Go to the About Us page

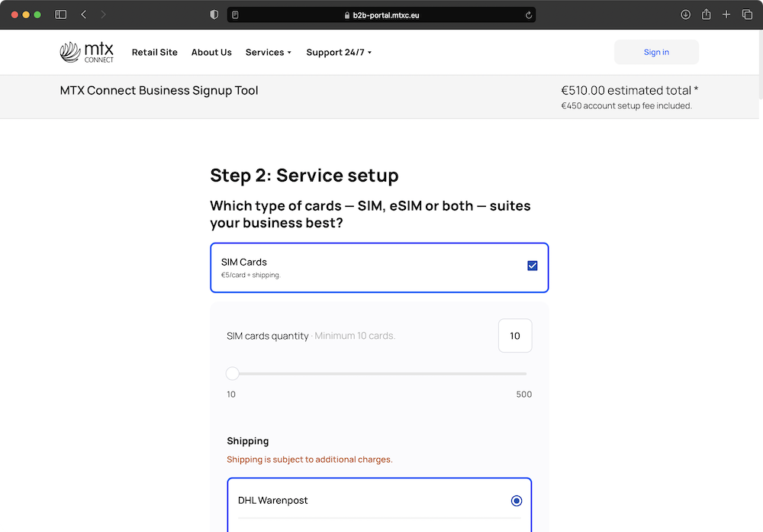pyautogui.click(x=211, y=52)
